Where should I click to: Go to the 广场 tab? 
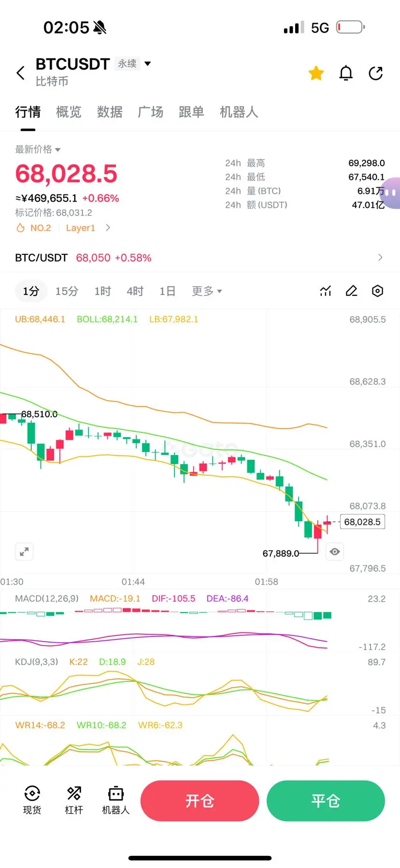[151, 112]
